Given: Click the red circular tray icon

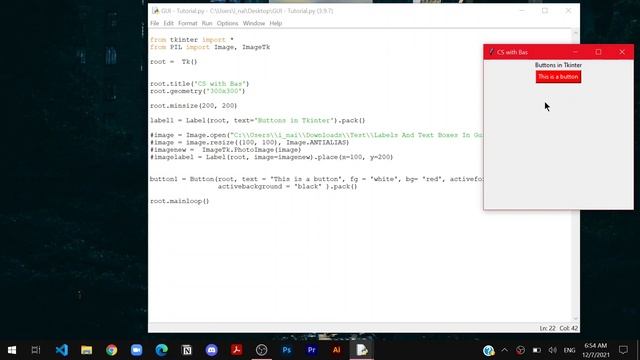Looking at the screenshot, I should tap(520, 350).
